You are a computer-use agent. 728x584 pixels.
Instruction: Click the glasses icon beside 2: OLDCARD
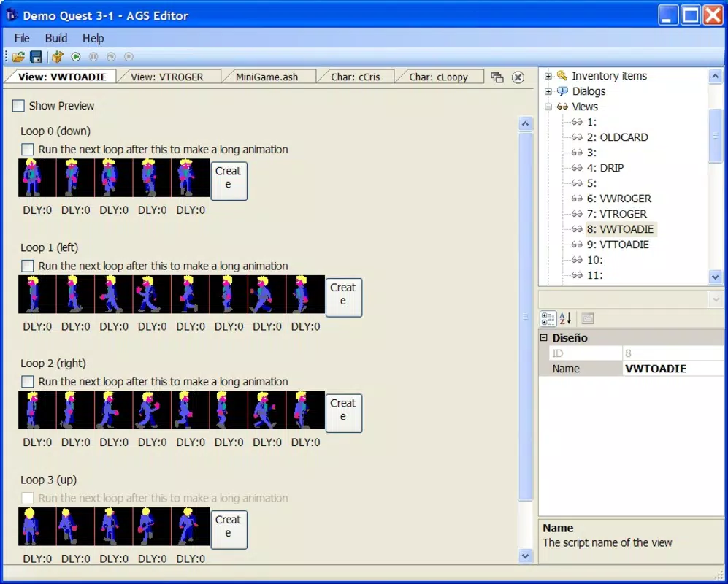(x=577, y=137)
